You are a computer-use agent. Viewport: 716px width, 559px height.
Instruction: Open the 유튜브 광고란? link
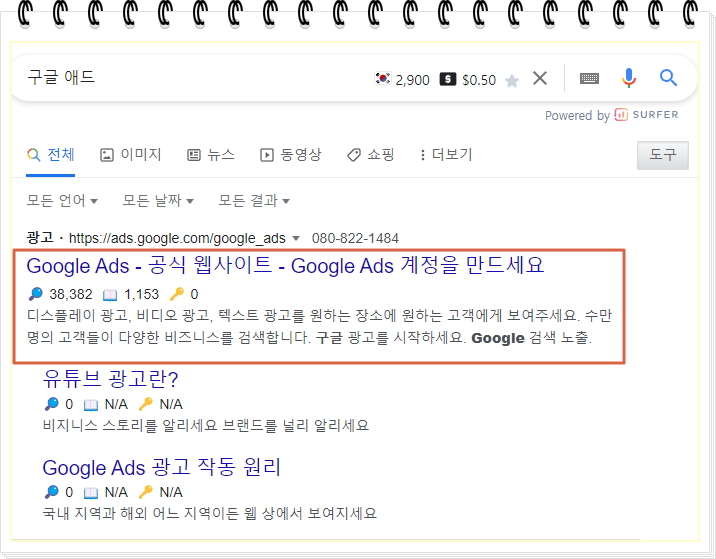[110, 378]
